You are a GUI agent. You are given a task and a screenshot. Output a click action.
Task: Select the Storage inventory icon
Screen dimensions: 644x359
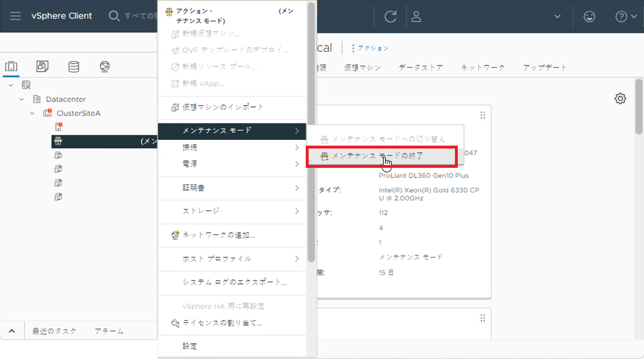(73, 67)
